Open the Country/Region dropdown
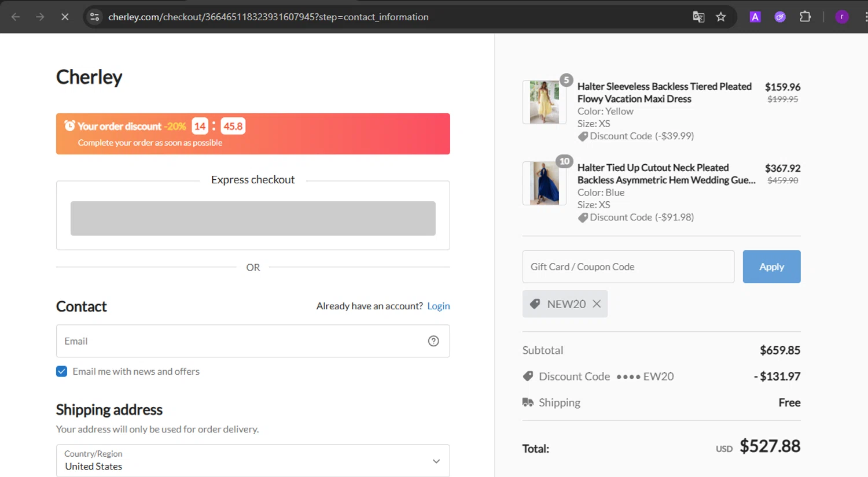This screenshot has width=868, height=477. (253, 461)
